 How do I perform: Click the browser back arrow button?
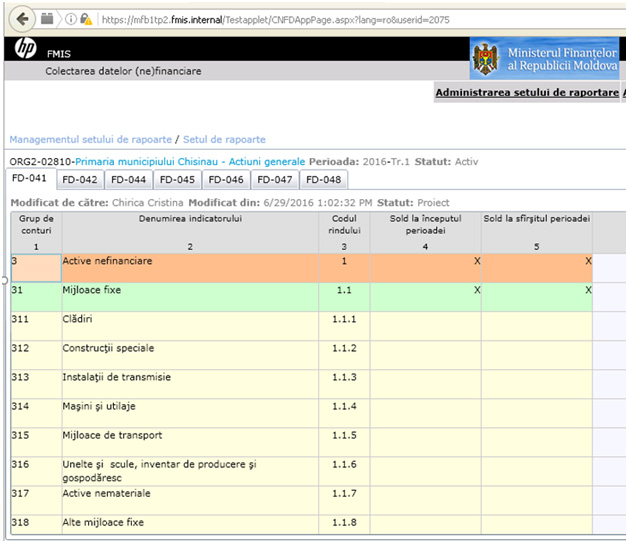(x=22, y=19)
